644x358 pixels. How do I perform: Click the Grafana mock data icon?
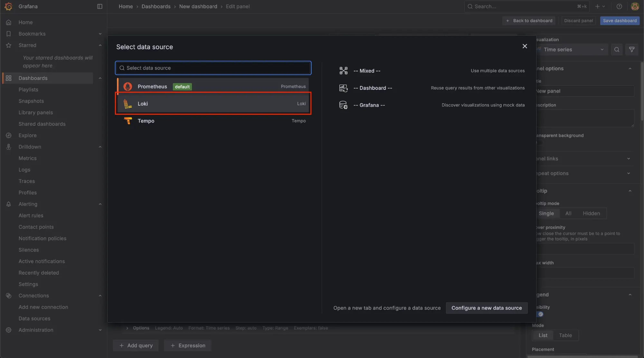(x=343, y=105)
